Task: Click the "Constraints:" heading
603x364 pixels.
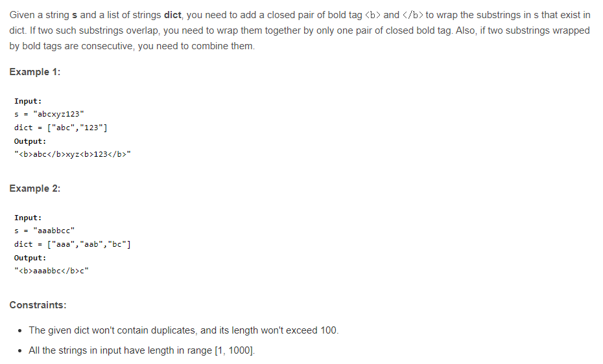Action: click(38, 305)
